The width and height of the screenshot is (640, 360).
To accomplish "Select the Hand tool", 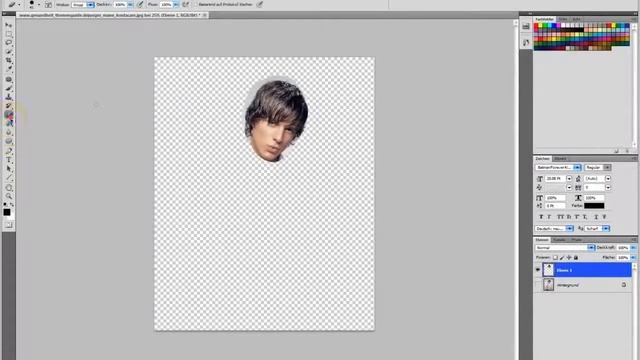I will click(9, 188).
